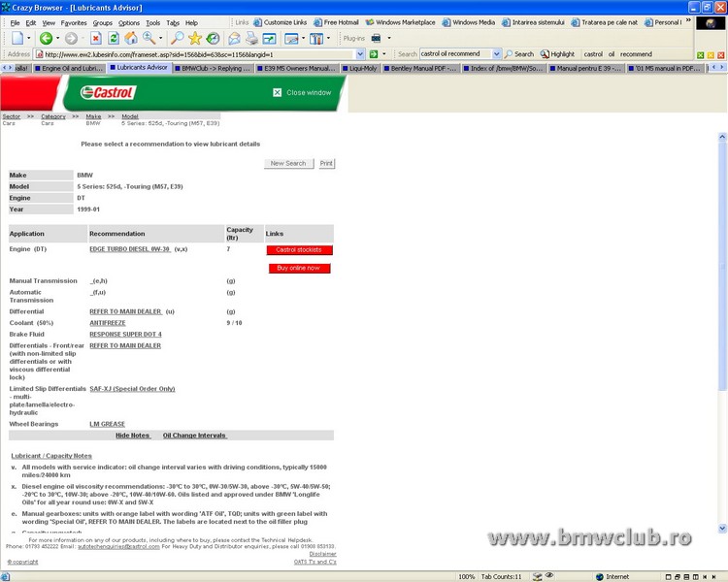Open the File menu
The width and height of the screenshot is (728, 582).
[15, 22]
